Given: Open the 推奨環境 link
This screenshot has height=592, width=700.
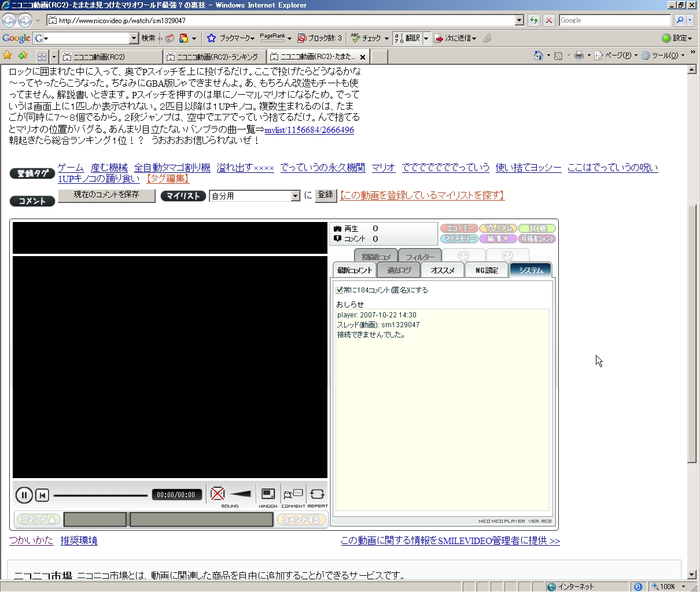Looking at the screenshot, I should coord(79,541).
